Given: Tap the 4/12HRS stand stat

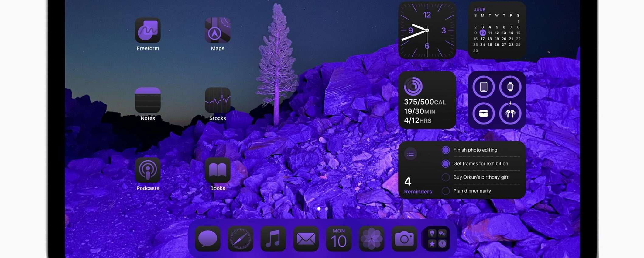Looking at the screenshot, I should click(x=418, y=120).
